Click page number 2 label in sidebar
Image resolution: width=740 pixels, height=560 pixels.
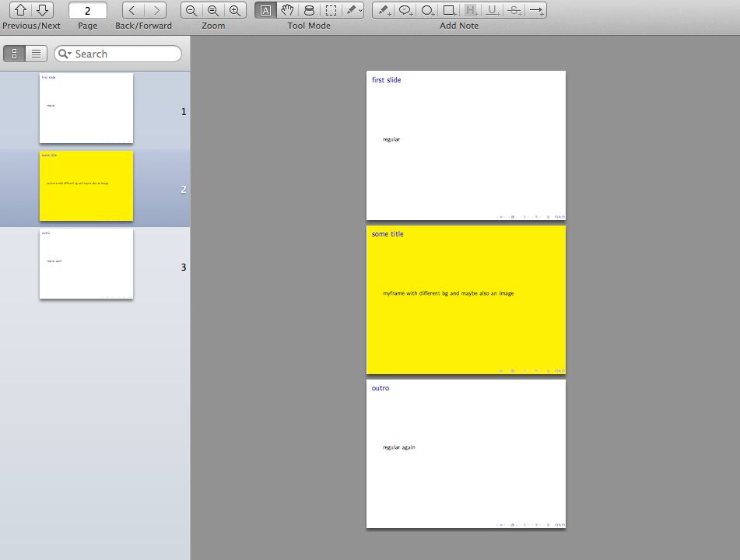pyautogui.click(x=184, y=190)
